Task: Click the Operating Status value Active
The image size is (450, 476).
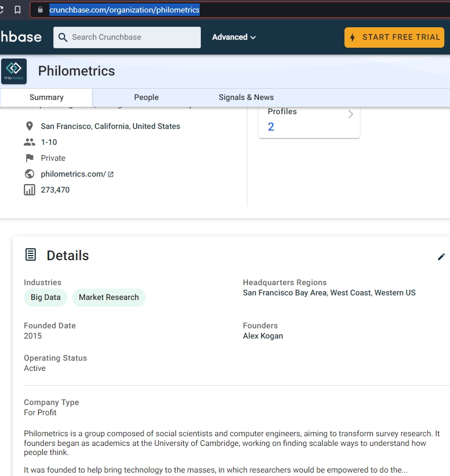Action: tap(35, 369)
